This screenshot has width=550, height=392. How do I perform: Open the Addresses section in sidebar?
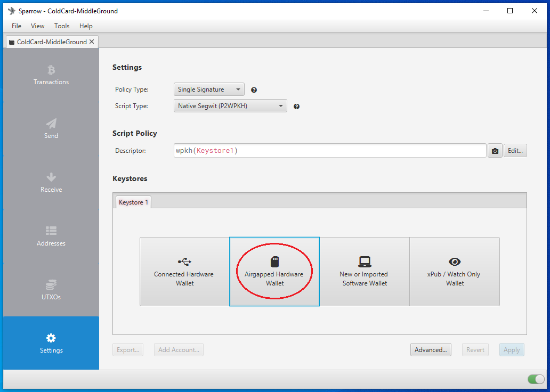[x=51, y=236]
